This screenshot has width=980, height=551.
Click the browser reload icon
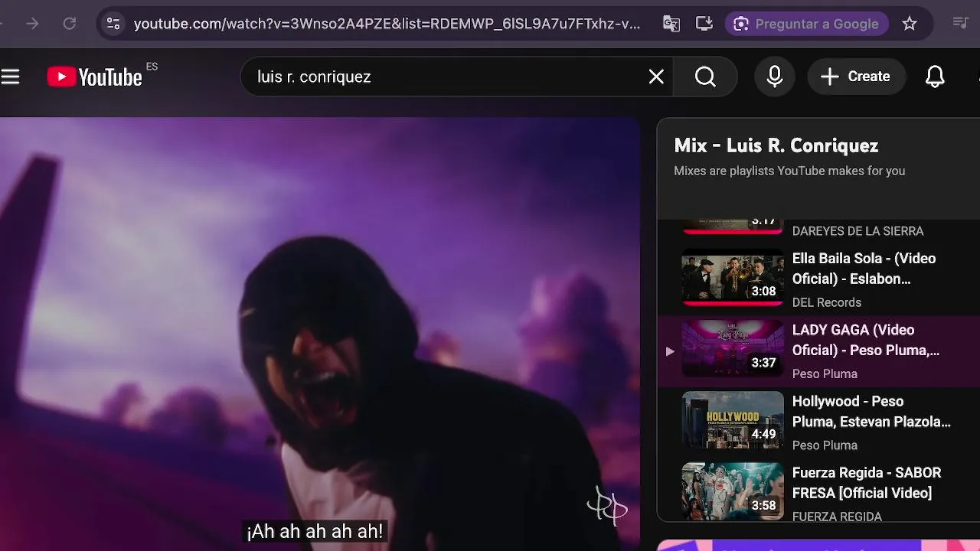69,24
